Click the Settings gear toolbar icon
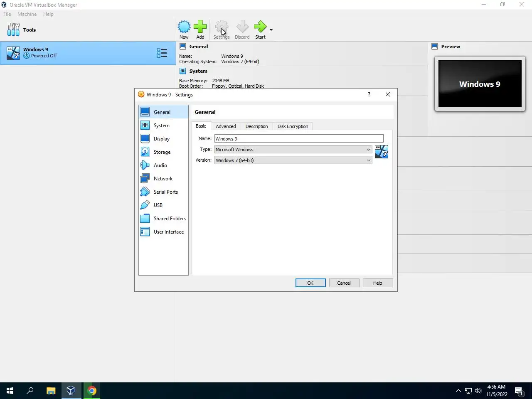532x399 pixels. pyautogui.click(x=222, y=27)
